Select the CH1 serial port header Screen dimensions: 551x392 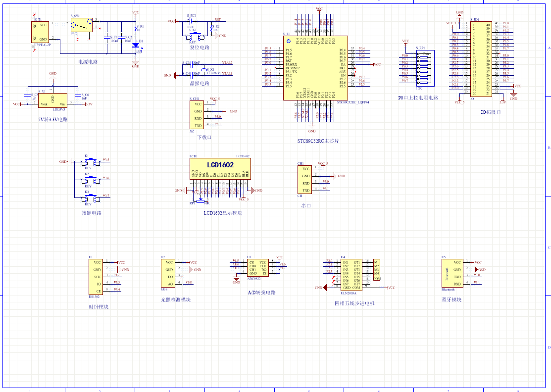(x=304, y=180)
